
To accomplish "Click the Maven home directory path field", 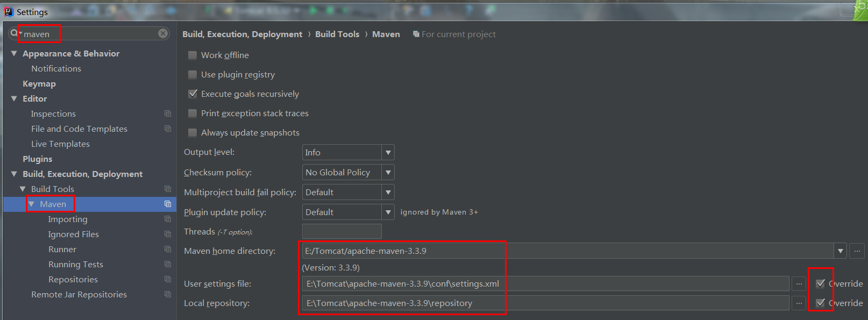I will pyautogui.click(x=568, y=251).
